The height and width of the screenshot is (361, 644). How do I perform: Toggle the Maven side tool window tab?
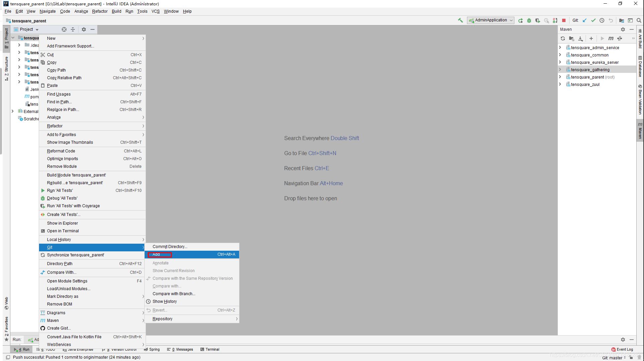pos(640,130)
